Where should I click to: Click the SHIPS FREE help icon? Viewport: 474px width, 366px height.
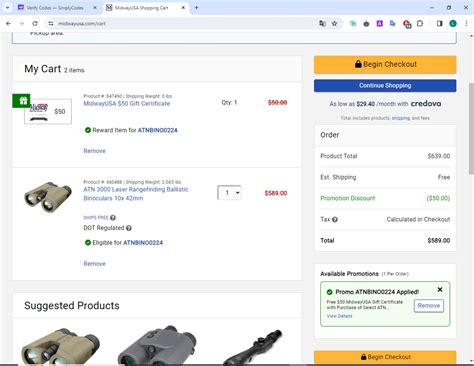(x=113, y=218)
